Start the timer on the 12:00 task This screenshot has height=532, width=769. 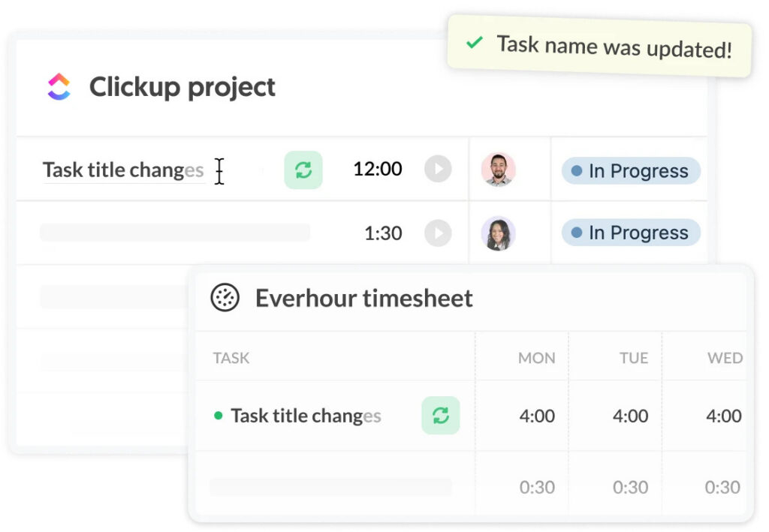point(438,169)
